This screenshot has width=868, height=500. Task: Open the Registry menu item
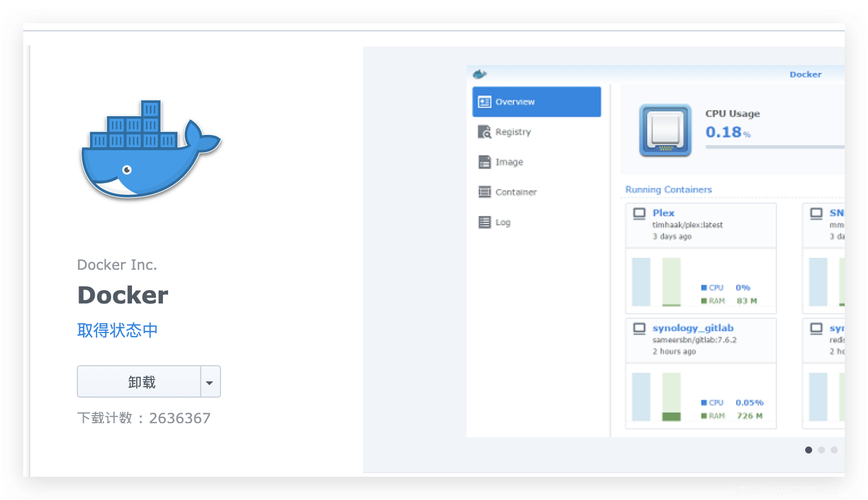[536, 132]
